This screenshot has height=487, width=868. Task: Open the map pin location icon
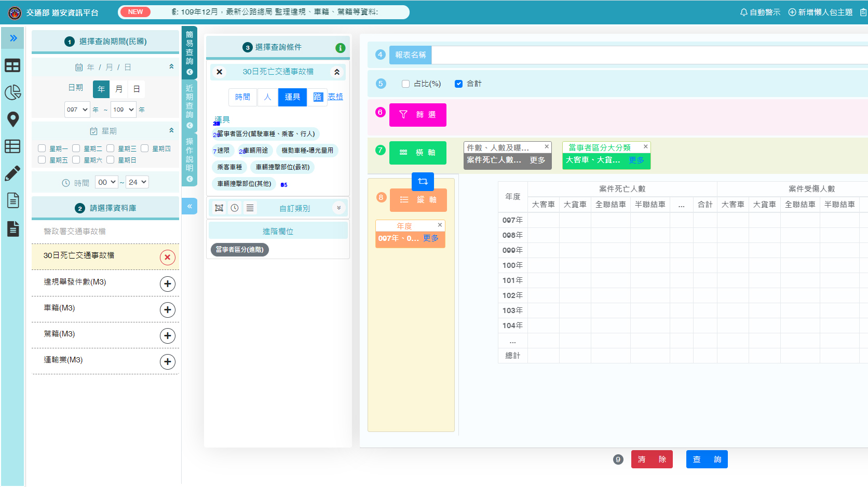pos(12,119)
